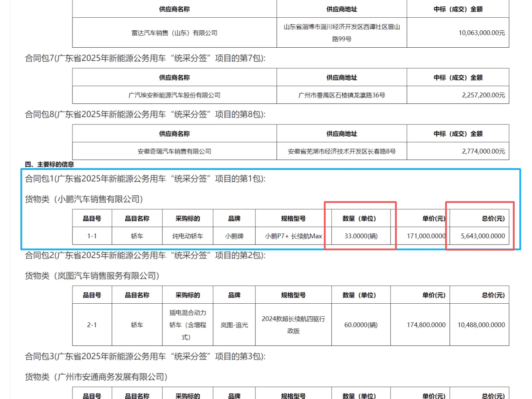
Task: Select 货物类（岚图汽车销售服务有限公司） line
Action: click(x=92, y=276)
